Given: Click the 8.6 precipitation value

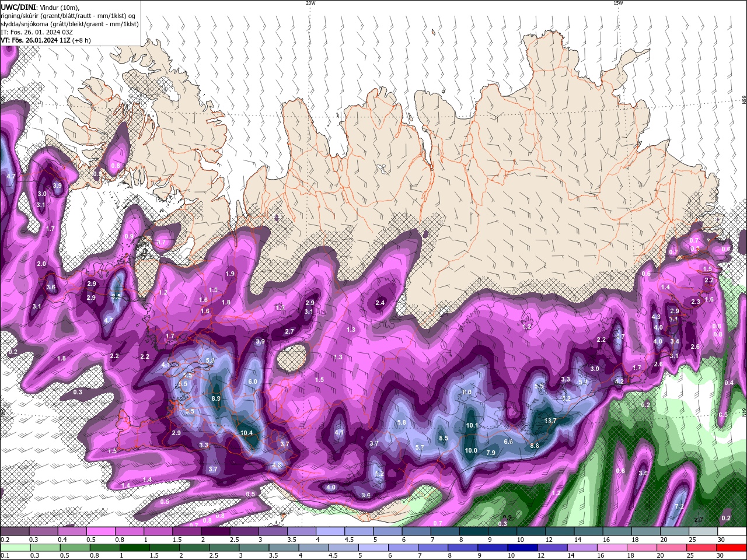Looking at the screenshot, I should coord(535,446).
